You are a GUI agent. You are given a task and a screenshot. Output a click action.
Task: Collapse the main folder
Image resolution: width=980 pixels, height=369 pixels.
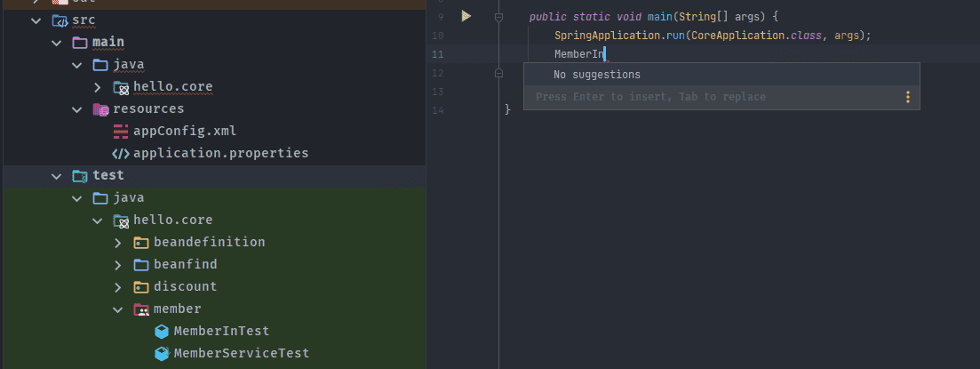56,42
